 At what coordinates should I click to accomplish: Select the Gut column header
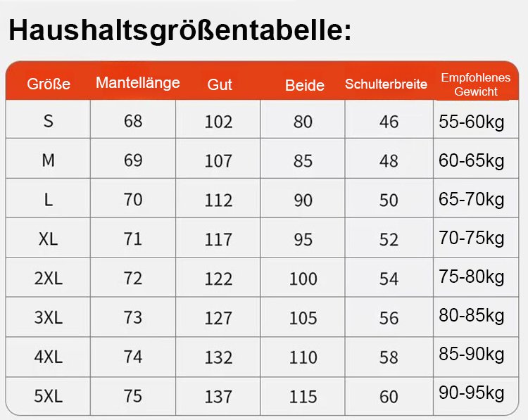pos(220,85)
